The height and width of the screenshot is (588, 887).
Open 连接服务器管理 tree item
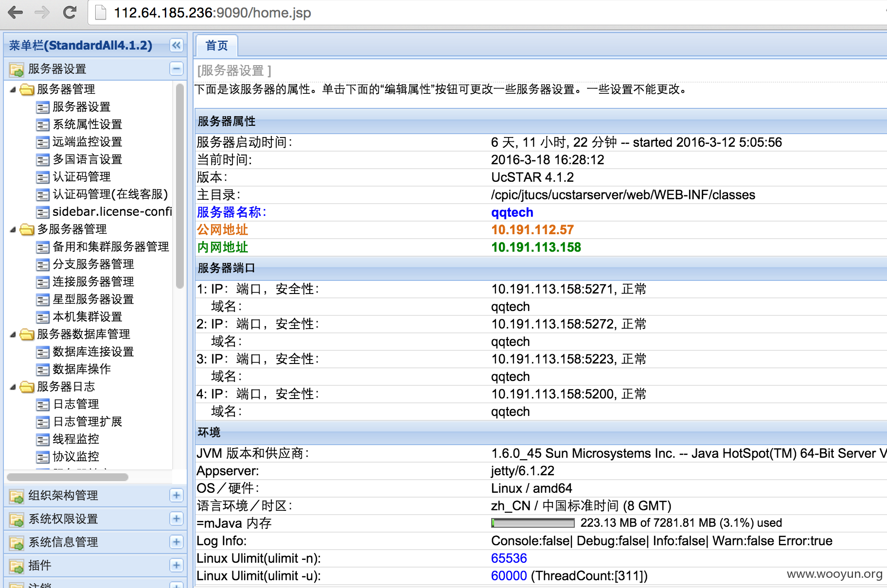click(93, 282)
